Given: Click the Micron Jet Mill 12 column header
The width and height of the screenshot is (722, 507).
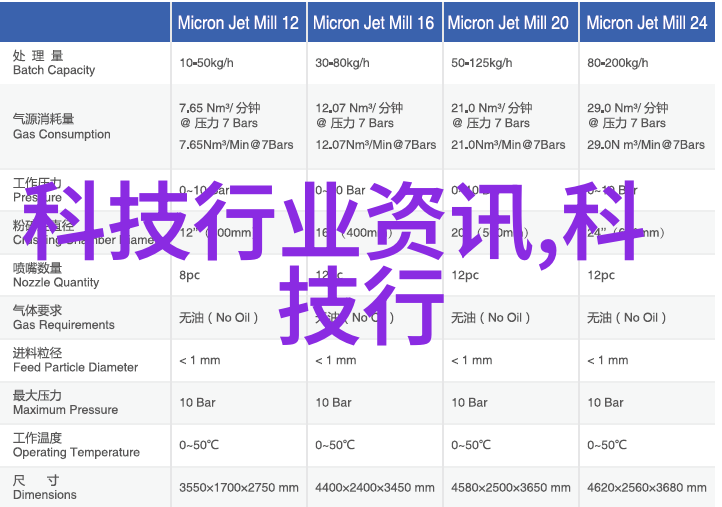Looking at the screenshot, I should [x=239, y=23].
